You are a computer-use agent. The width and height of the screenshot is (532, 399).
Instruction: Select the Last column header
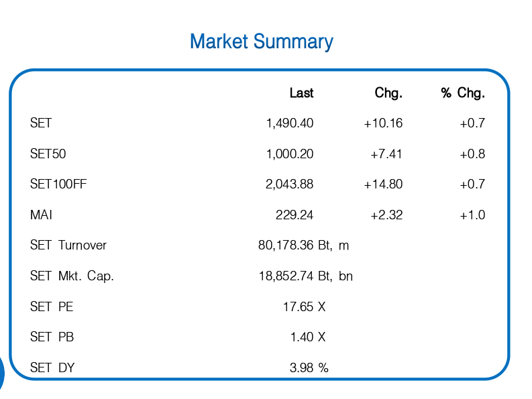tap(301, 93)
